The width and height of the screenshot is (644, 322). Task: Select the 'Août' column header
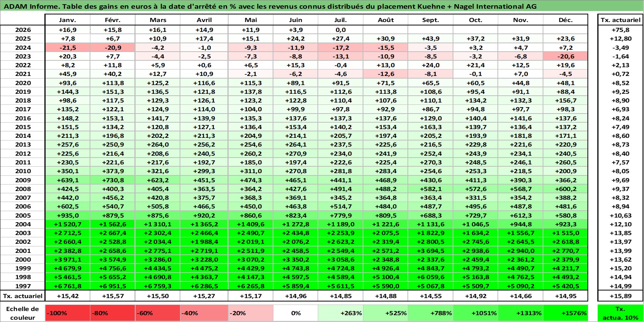click(385, 20)
